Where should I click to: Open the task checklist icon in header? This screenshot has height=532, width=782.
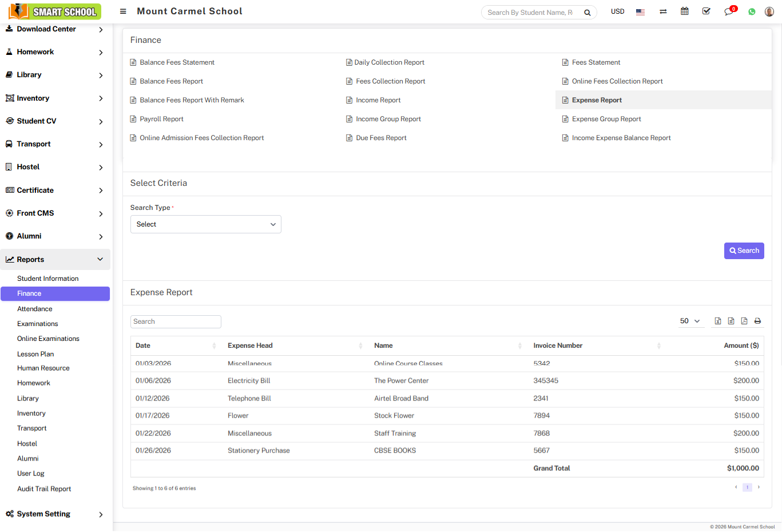[706, 11]
